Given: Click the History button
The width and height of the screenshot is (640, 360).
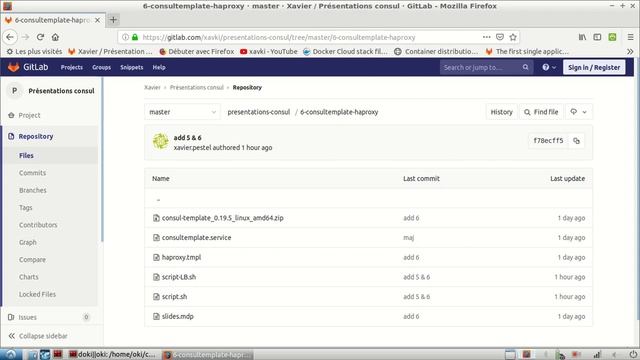Looking at the screenshot, I should 501,112.
